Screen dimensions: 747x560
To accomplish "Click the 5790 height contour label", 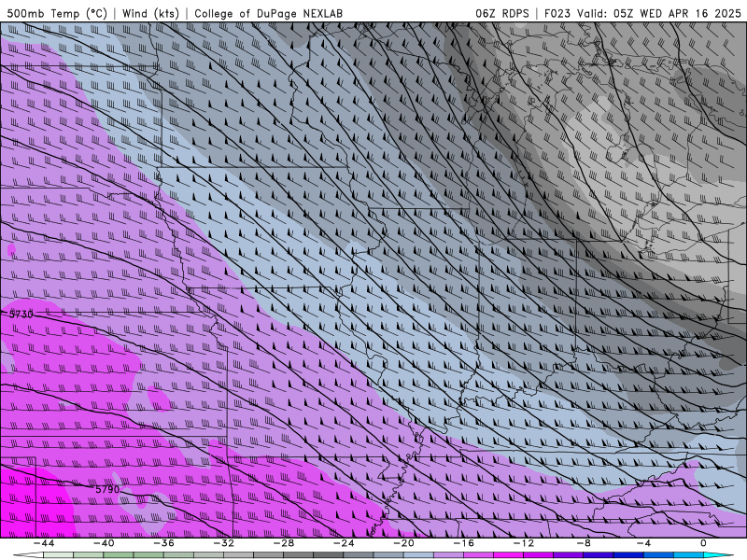I will point(107,489).
